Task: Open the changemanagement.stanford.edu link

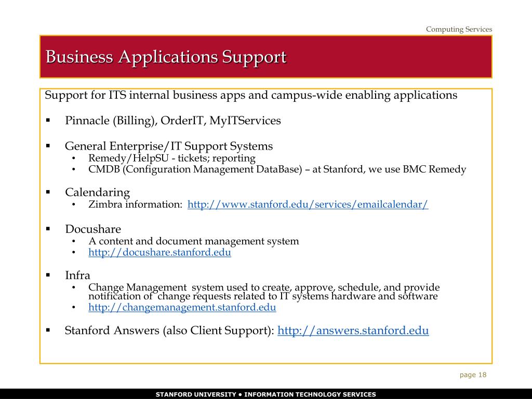Action: [182, 307]
